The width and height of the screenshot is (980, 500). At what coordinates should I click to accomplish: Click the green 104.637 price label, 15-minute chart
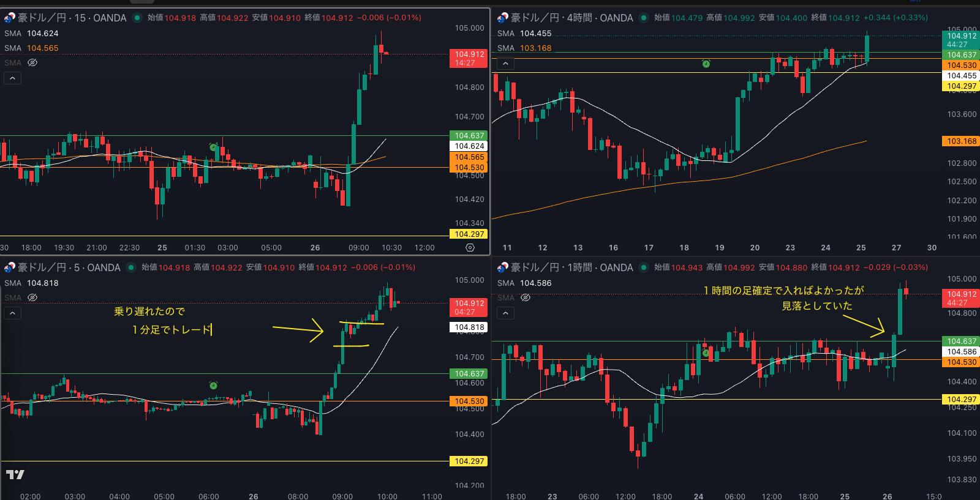point(469,135)
